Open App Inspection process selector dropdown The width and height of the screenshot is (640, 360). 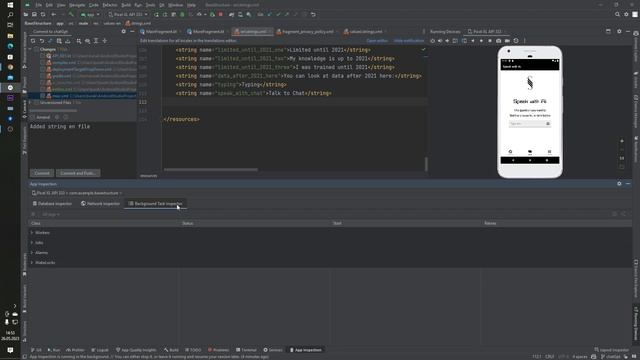77,193
